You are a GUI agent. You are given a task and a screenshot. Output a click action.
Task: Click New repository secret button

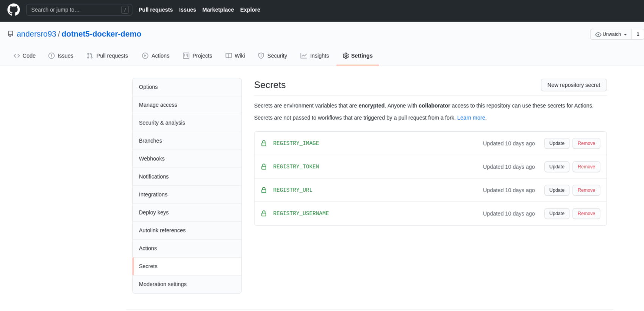coord(574,85)
